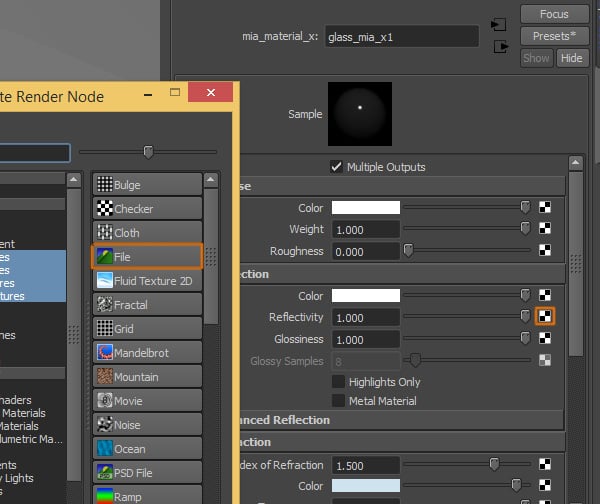Screen dimensions: 600x504
Task: Open the Presets menu
Action: [x=554, y=36]
